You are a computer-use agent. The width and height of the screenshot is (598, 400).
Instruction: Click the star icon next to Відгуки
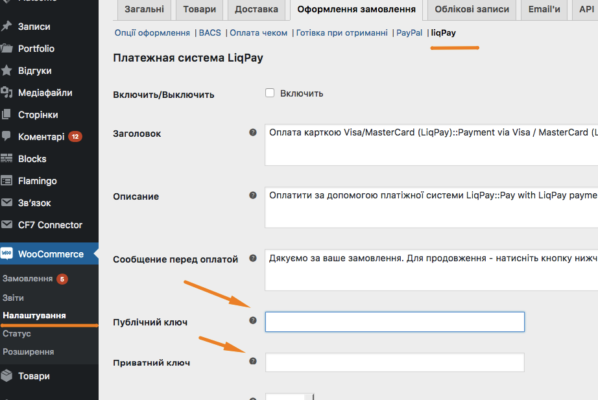(x=6, y=70)
